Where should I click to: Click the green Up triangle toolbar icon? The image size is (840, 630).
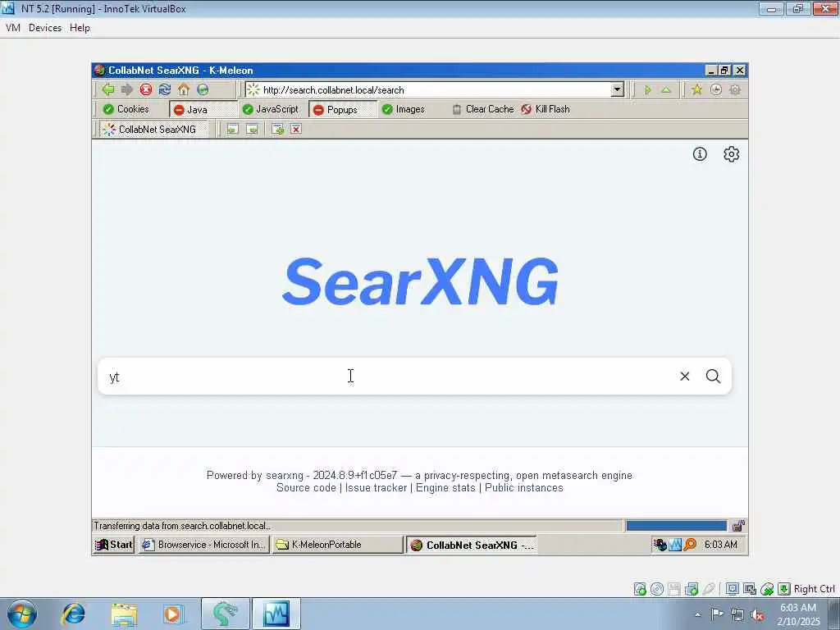point(666,90)
